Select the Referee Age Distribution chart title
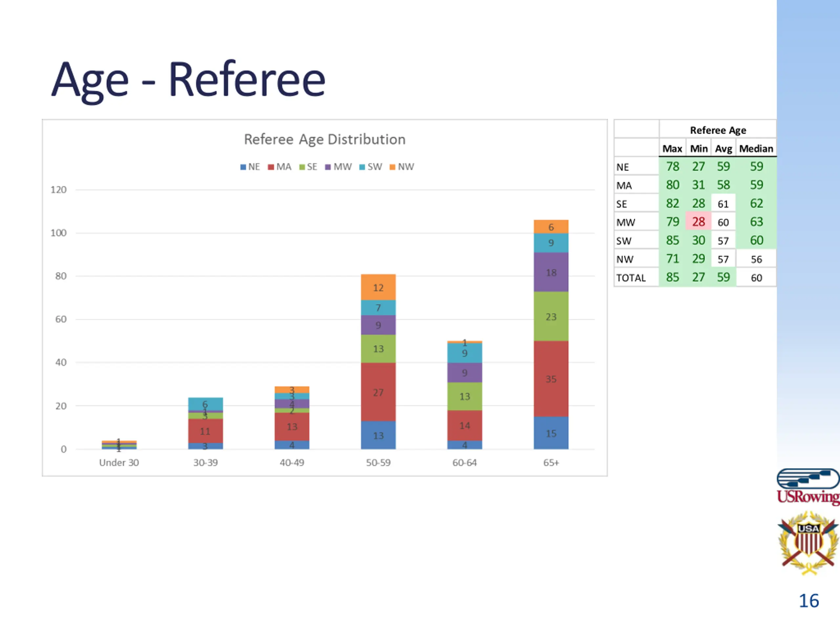This screenshot has height=630, width=840. 325,139
